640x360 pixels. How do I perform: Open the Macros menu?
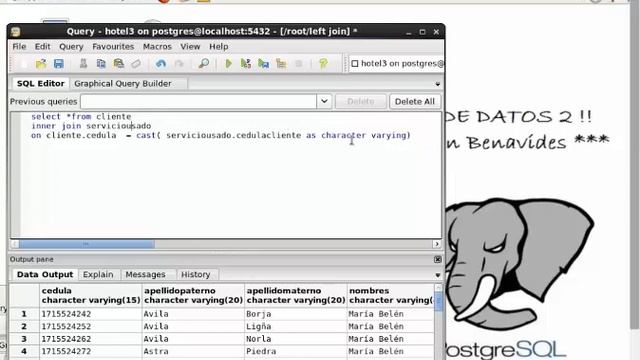click(157, 47)
